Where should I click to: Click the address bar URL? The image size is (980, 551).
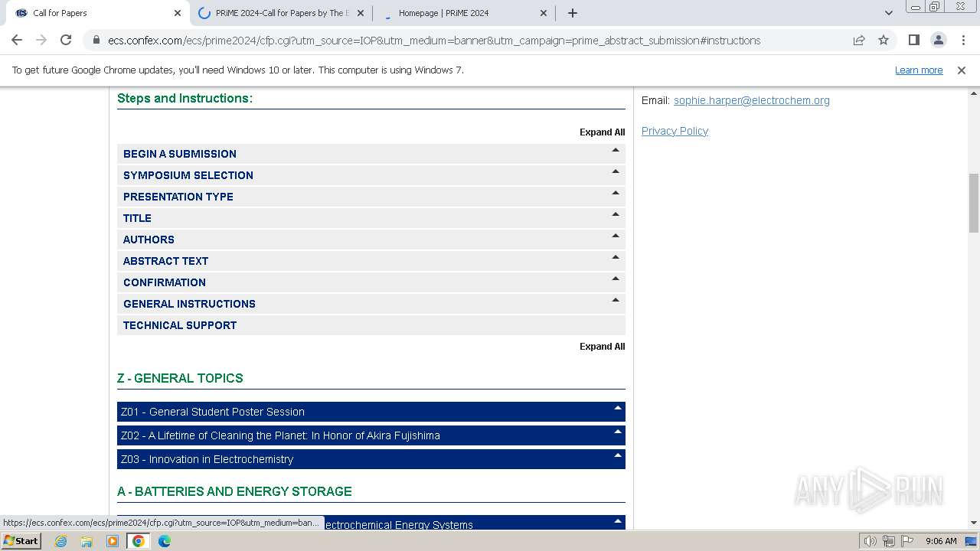coord(434,41)
